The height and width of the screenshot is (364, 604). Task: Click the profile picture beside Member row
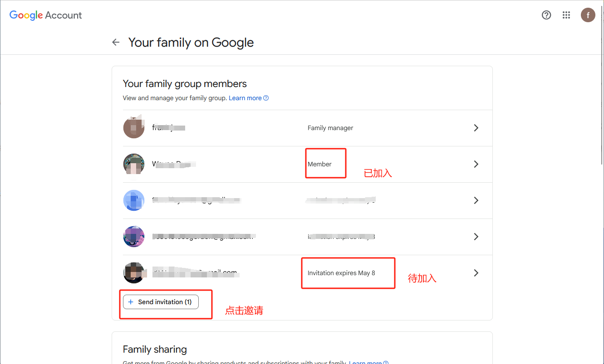pyautogui.click(x=134, y=164)
